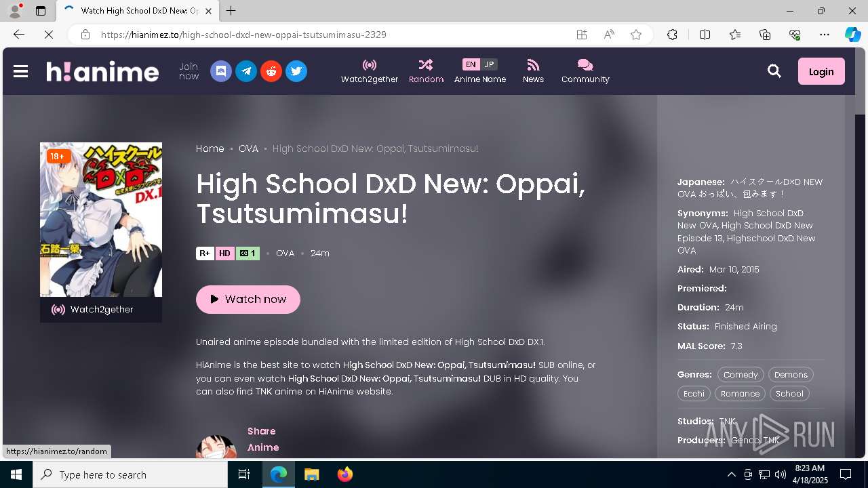
Task: Open the Community section
Action: point(585,71)
